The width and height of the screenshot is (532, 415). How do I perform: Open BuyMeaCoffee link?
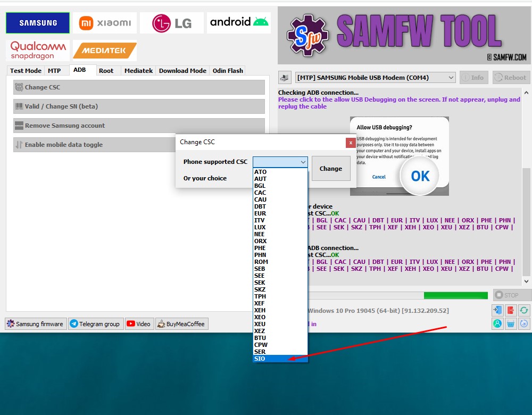[x=182, y=323]
